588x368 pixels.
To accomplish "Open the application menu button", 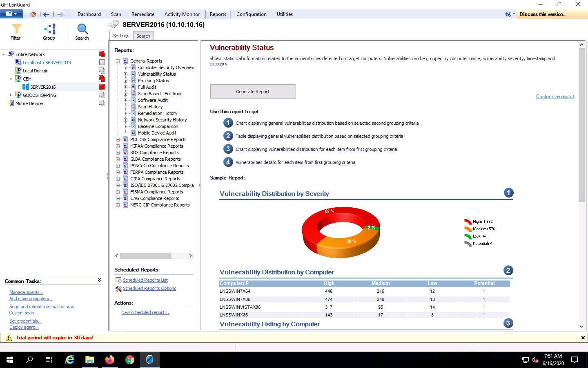I will [11, 14].
